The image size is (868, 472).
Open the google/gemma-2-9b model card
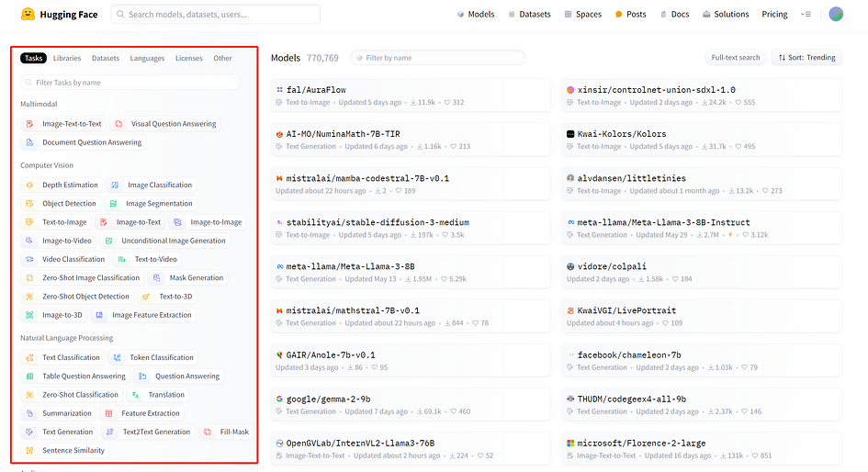tap(411, 404)
